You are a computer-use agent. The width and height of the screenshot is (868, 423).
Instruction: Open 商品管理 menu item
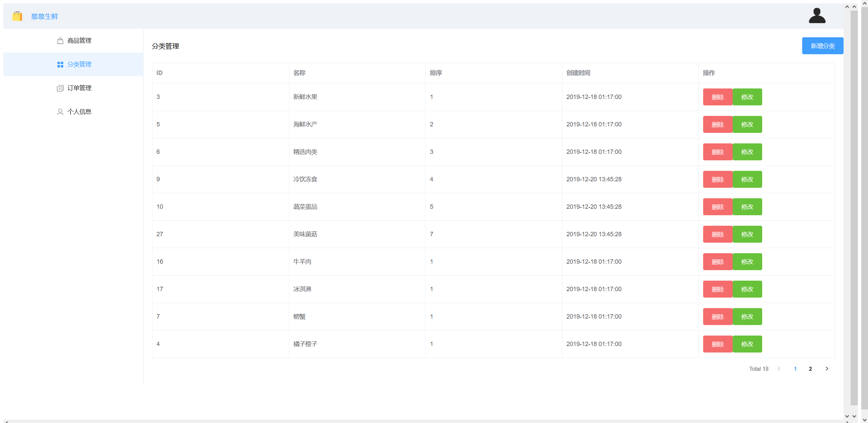[x=73, y=41]
